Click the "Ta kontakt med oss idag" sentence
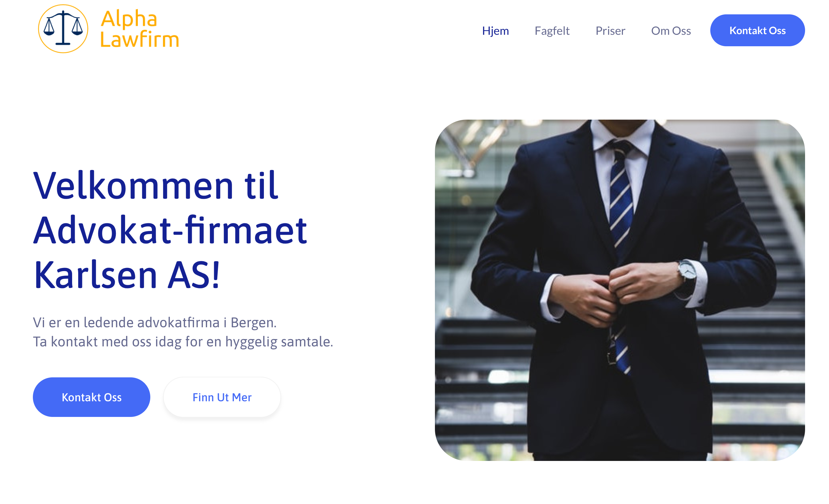The image size is (829, 504). point(183,342)
